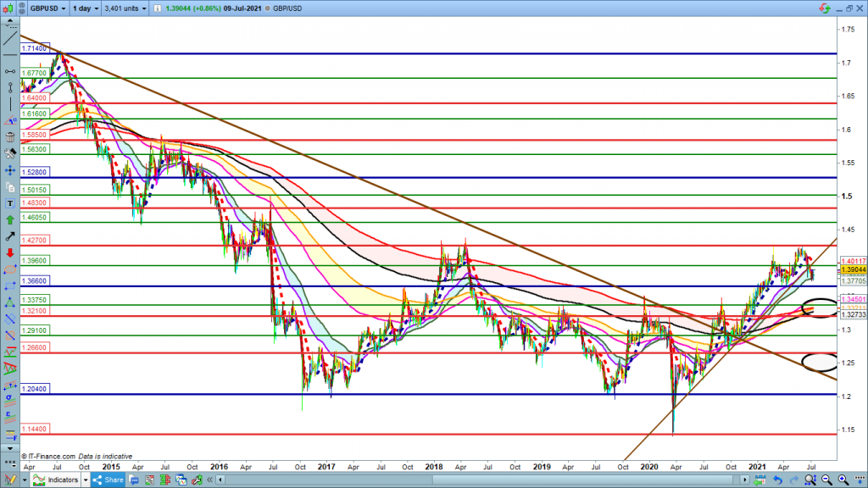Viewport: 868px width, 488px height.
Task: Open the arrow next to Indicators
Action: click(85, 480)
